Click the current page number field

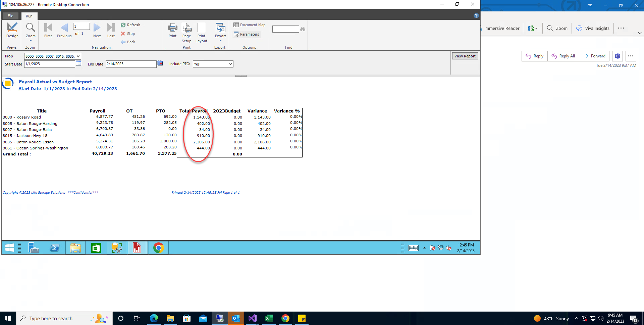point(82,26)
